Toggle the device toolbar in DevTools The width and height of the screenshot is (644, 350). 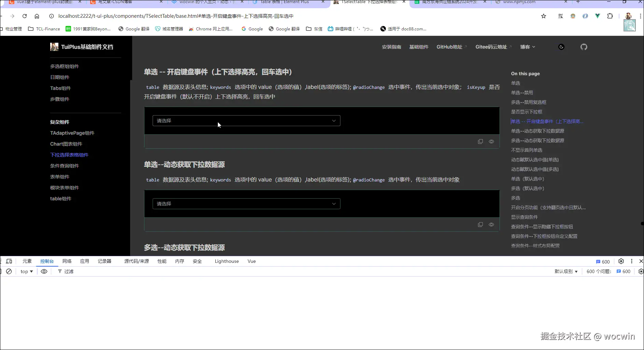click(9, 261)
